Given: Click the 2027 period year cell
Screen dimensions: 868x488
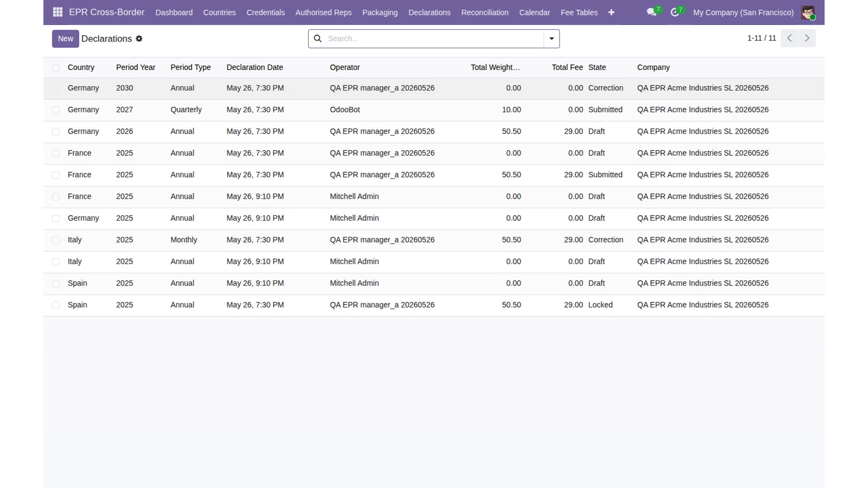Looking at the screenshot, I should pyautogui.click(x=124, y=110).
